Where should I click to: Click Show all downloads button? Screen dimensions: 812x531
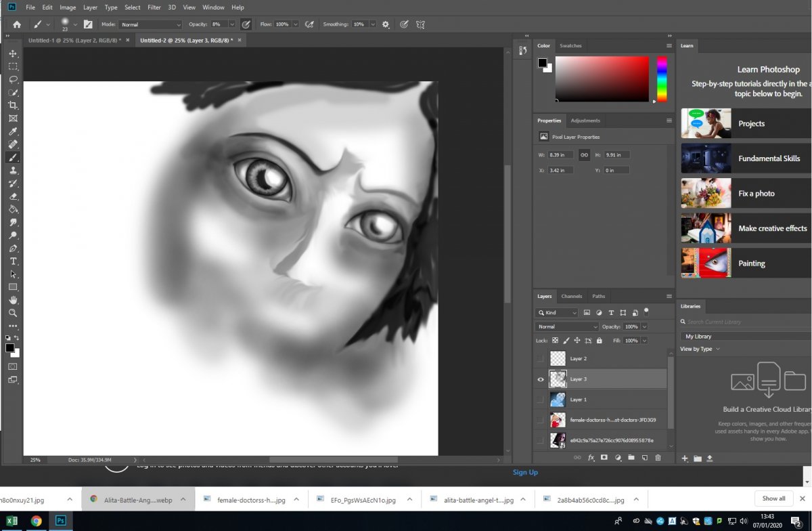pyautogui.click(x=773, y=498)
